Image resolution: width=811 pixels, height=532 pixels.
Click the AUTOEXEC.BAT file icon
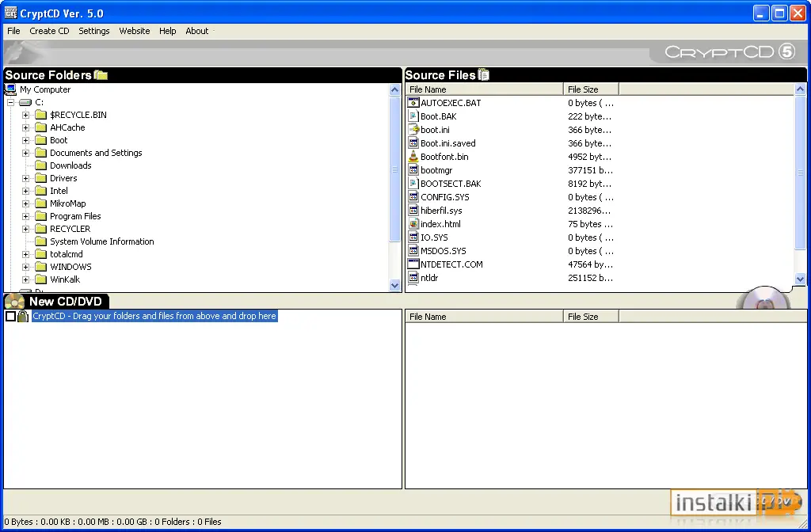[x=413, y=103]
